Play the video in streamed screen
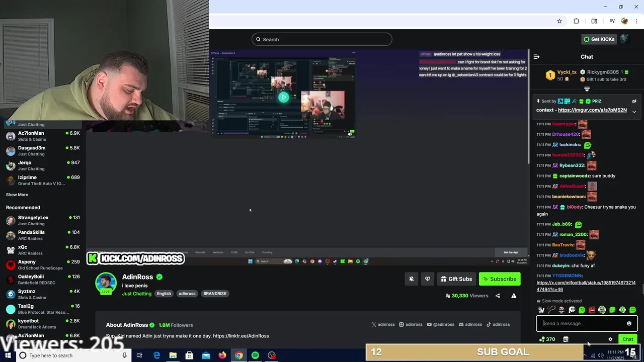Viewport: 644px width, 362px height. (x=283, y=98)
